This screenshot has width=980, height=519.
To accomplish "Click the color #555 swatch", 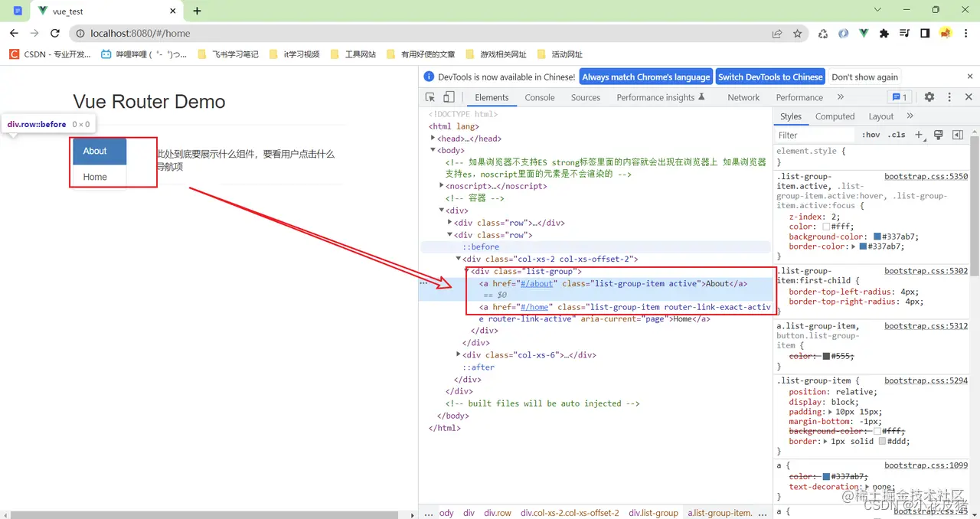I will pos(827,356).
